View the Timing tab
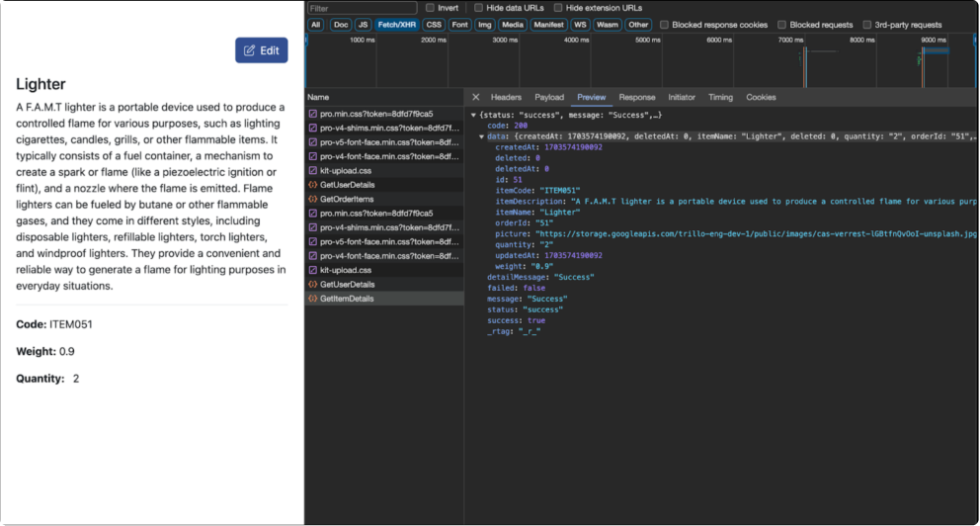This screenshot has height=526, width=980. [x=720, y=97]
